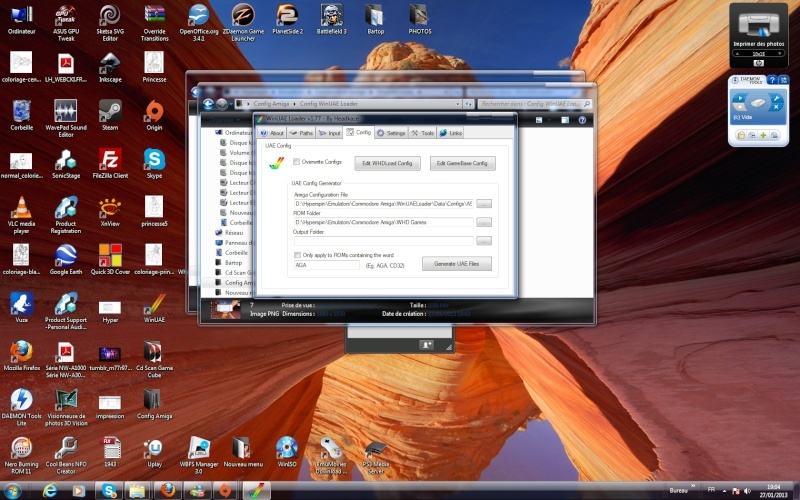
Task: Click the AGA filter word field
Action: point(327,265)
